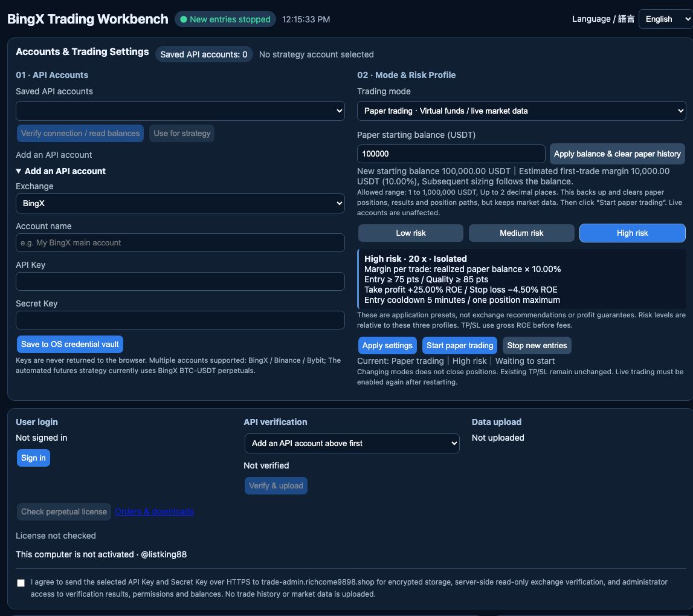Screen dimensions: 693x616
Task: Open the Trading mode dropdown
Action: point(521,111)
